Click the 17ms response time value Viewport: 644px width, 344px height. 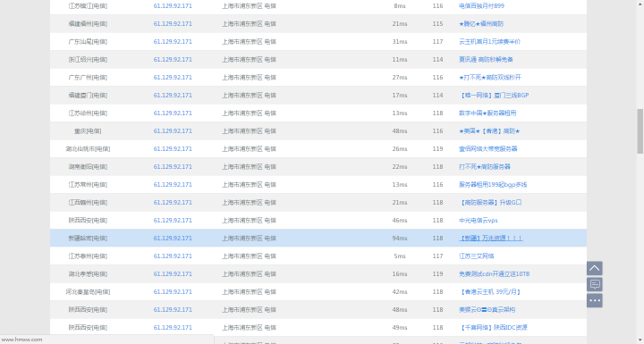tap(400, 96)
